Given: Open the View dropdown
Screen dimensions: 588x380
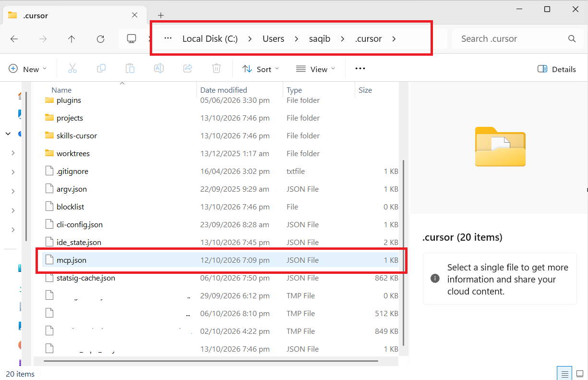Looking at the screenshot, I should [315, 69].
